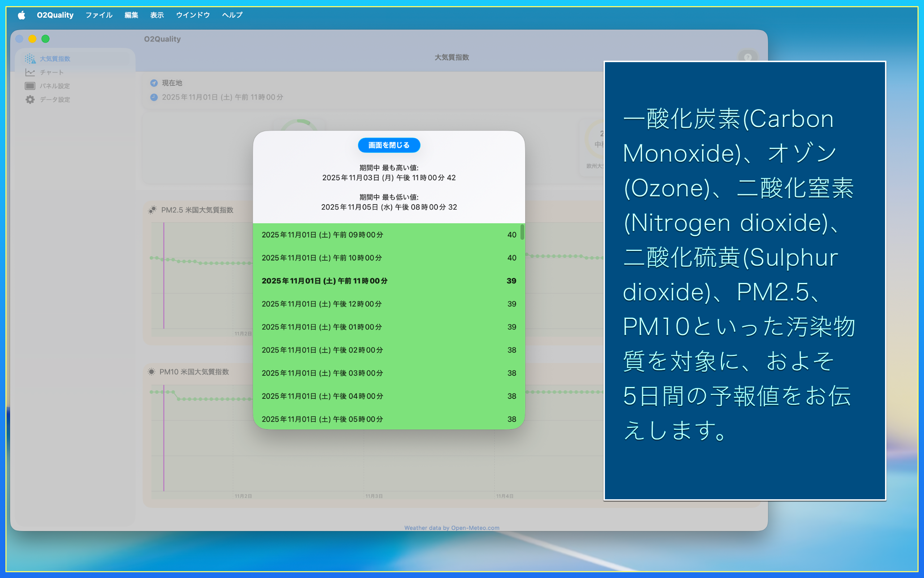
Task: Select the 午前 10時00分 row
Action: coord(389,258)
